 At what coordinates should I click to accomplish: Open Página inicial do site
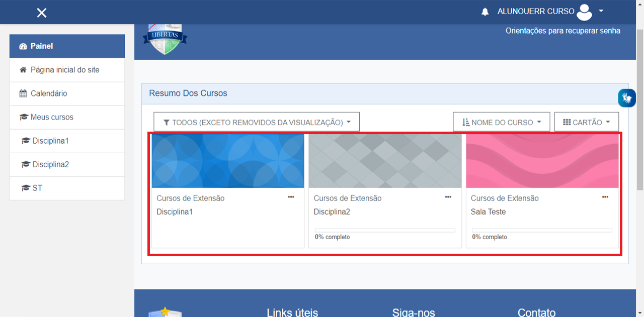(65, 70)
